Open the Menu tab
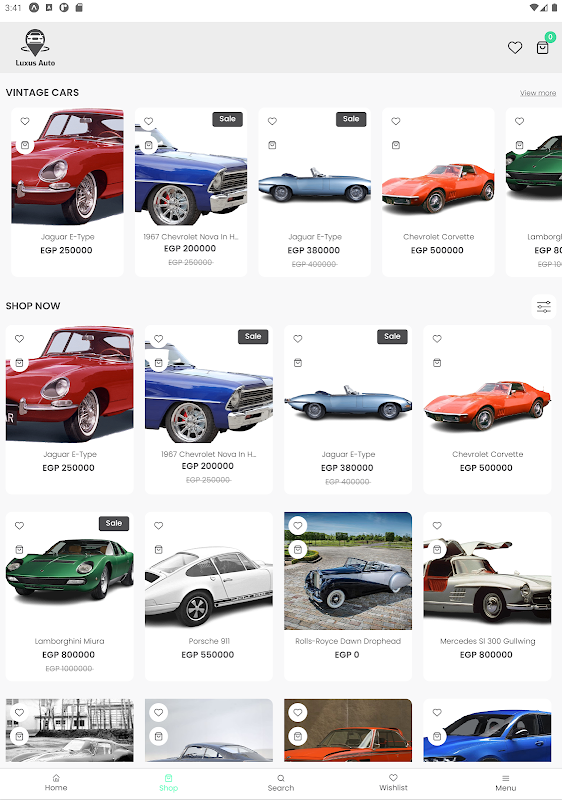The height and width of the screenshot is (800, 562). [505, 783]
